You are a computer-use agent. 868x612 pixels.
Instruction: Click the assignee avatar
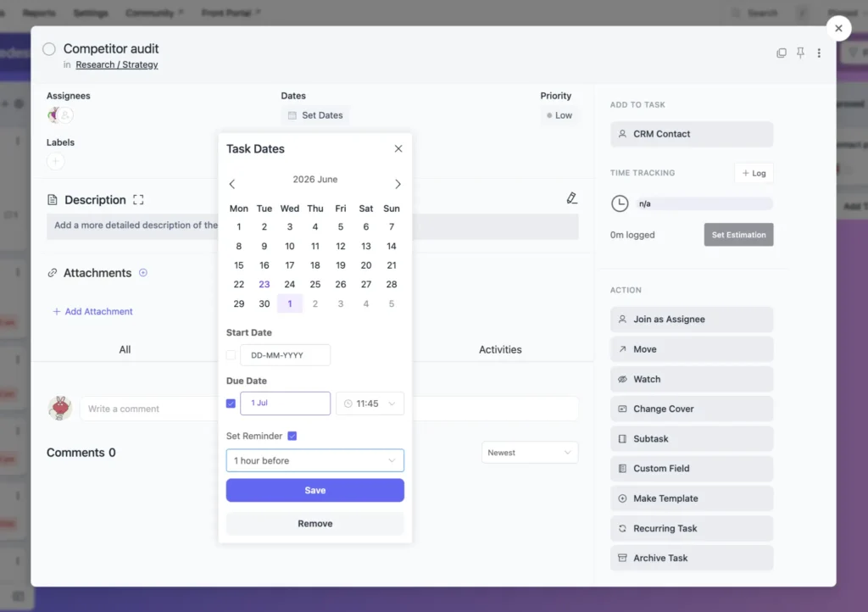[53, 115]
